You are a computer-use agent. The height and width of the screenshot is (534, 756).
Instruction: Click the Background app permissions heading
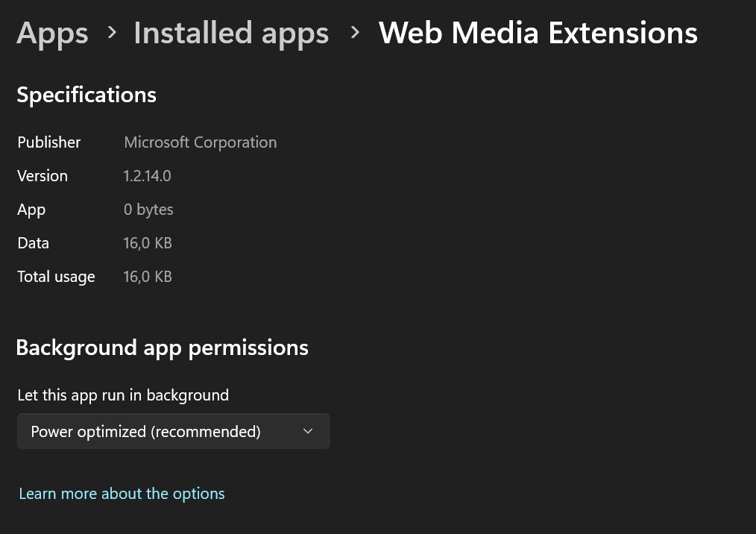click(x=162, y=348)
